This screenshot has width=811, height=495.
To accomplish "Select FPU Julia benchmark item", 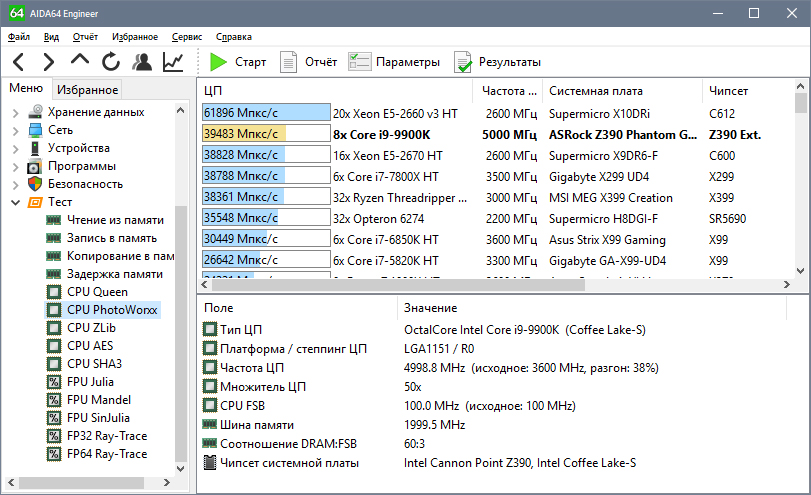I will pos(90,382).
